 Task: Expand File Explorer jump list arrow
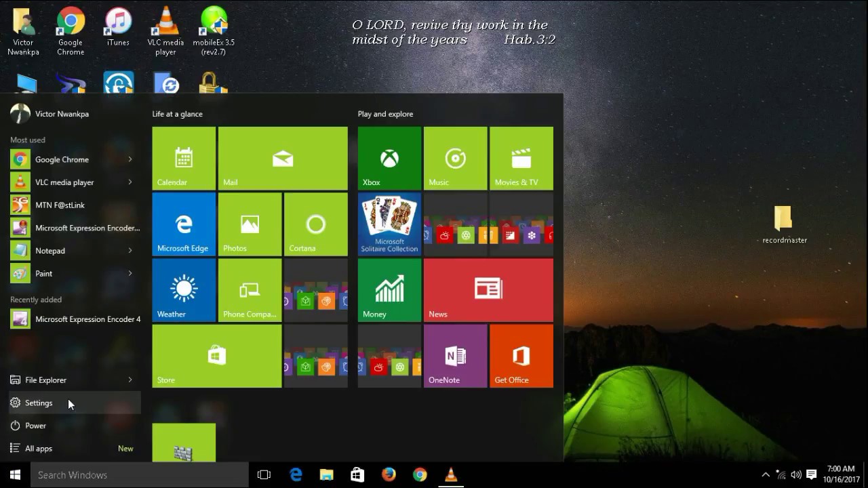pos(130,380)
